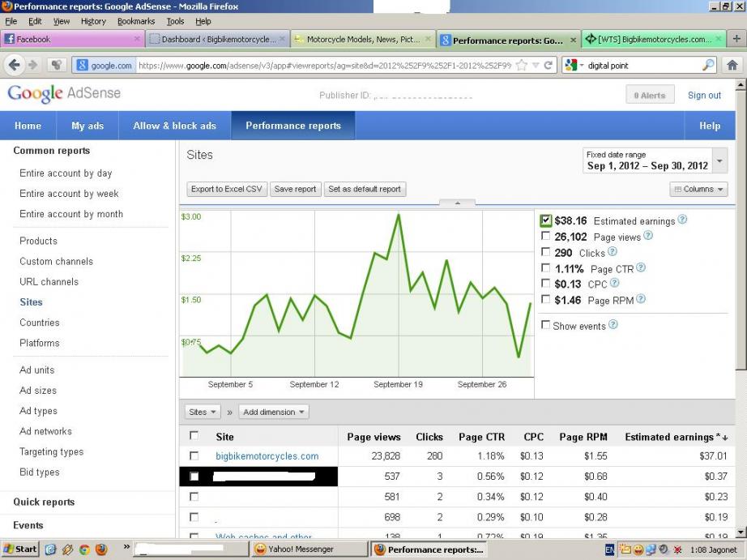Click the Firefox home icon

(732, 65)
